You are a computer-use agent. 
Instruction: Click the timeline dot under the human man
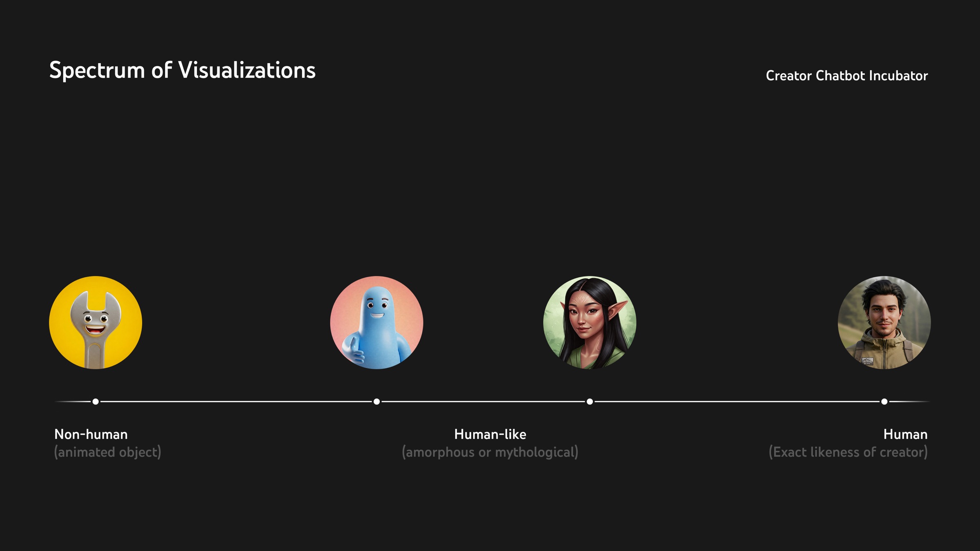click(x=884, y=402)
